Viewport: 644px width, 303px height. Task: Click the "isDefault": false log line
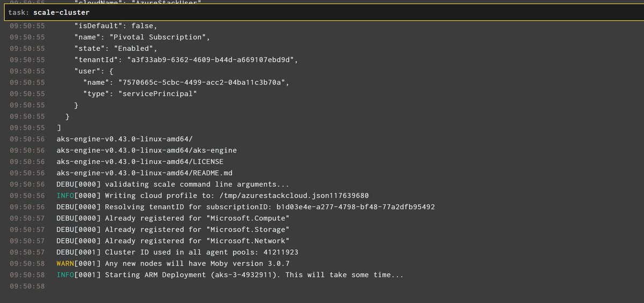coord(115,26)
